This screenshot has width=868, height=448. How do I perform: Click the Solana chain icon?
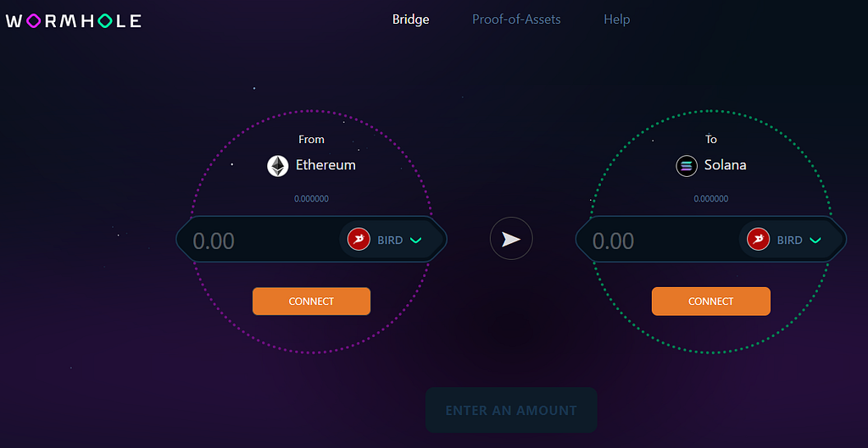click(x=687, y=166)
